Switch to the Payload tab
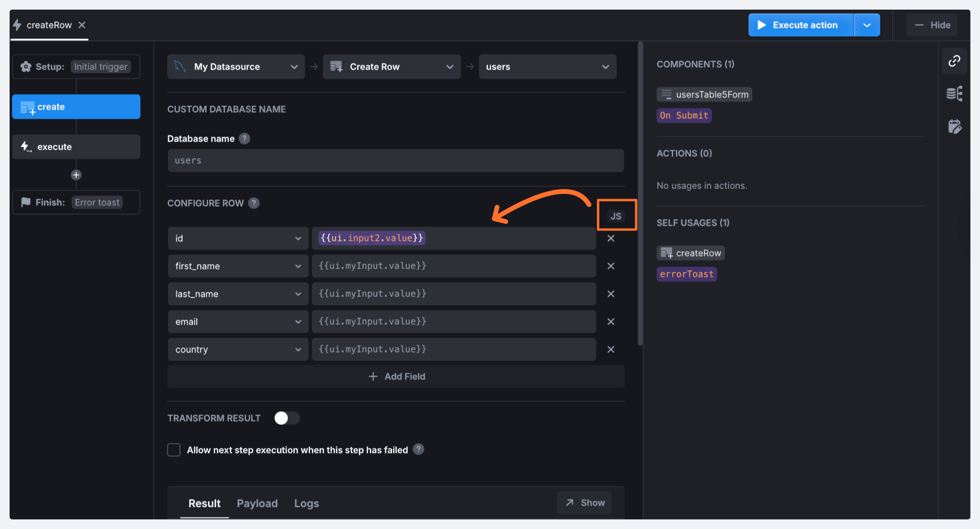 257,503
